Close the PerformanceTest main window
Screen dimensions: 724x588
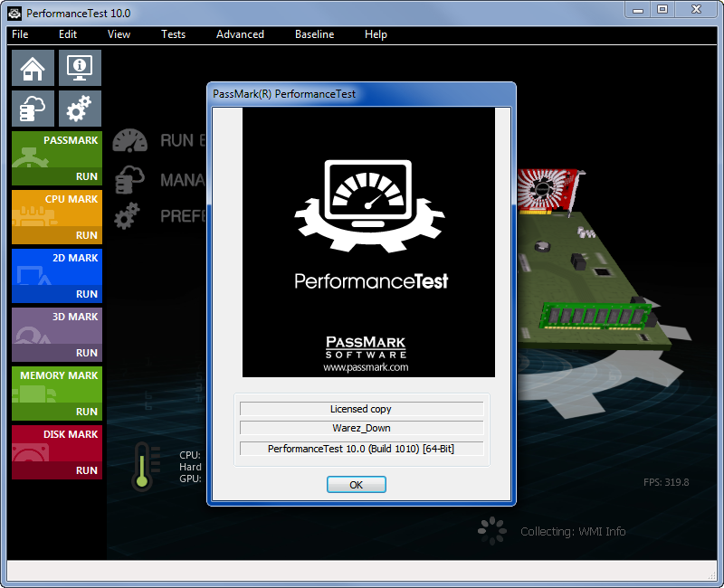(x=696, y=10)
